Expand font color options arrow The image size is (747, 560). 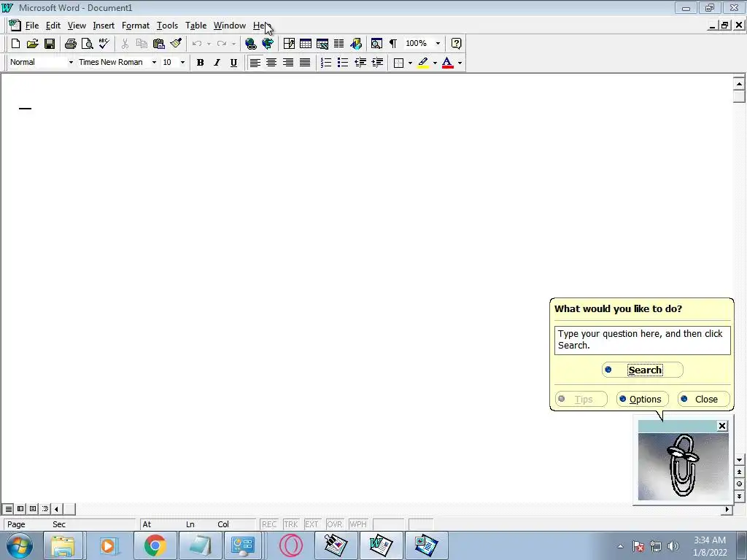460,63
